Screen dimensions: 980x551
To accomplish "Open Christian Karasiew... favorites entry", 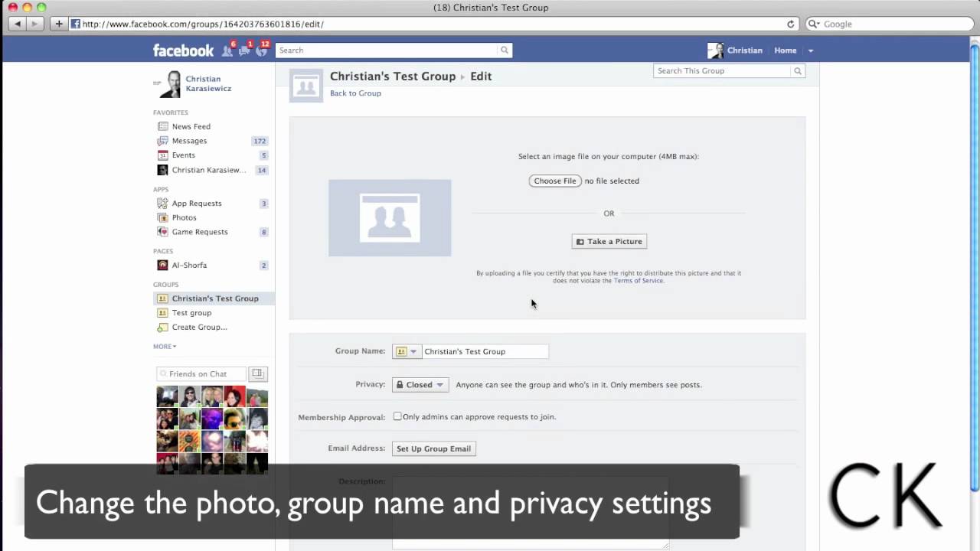I will 208,170.
